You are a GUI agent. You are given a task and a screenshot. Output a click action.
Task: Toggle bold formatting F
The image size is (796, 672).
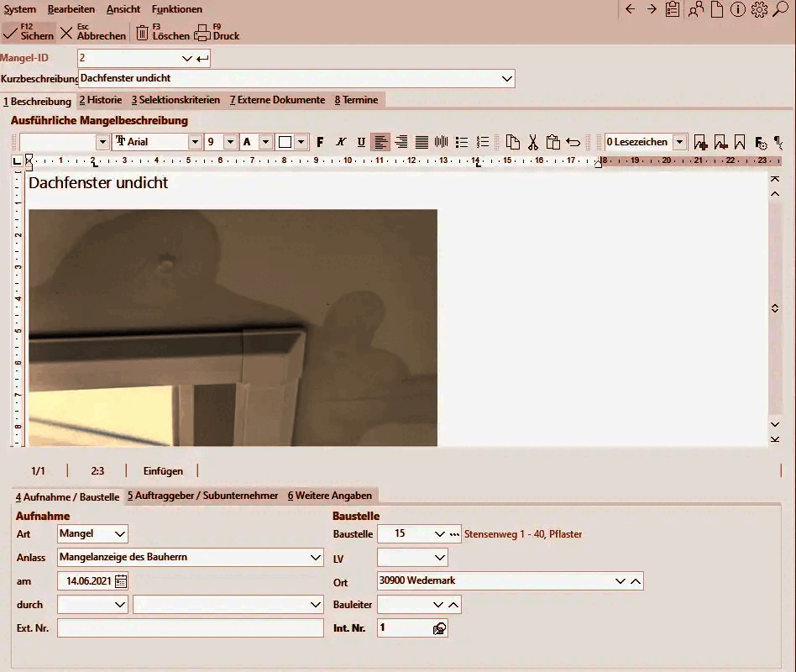320,142
